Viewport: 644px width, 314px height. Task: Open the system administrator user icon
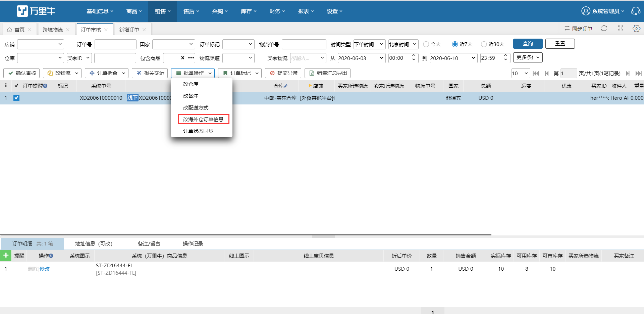coord(586,11)
